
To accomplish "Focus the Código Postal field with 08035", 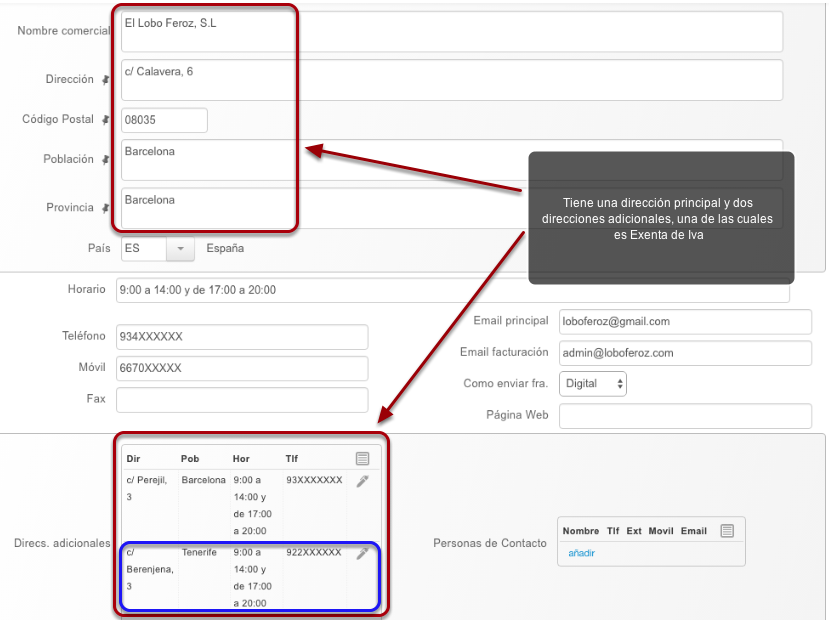I will click(164, 121).
